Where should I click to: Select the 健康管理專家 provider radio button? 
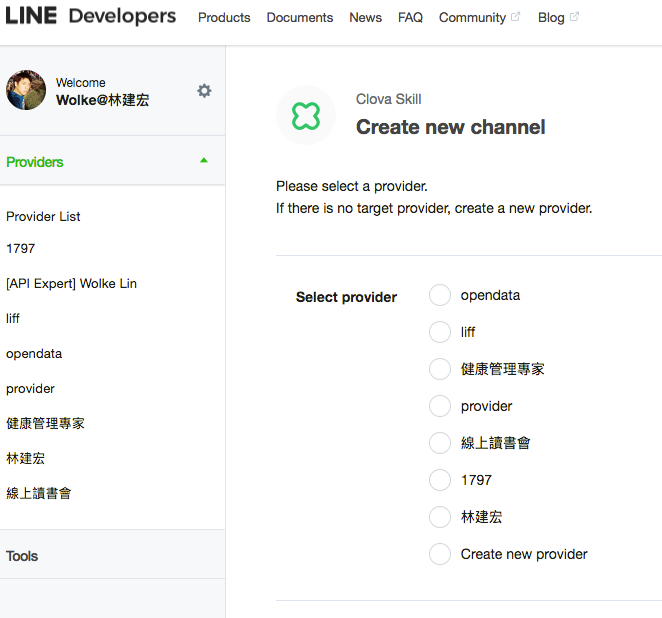tap(440, 369)
